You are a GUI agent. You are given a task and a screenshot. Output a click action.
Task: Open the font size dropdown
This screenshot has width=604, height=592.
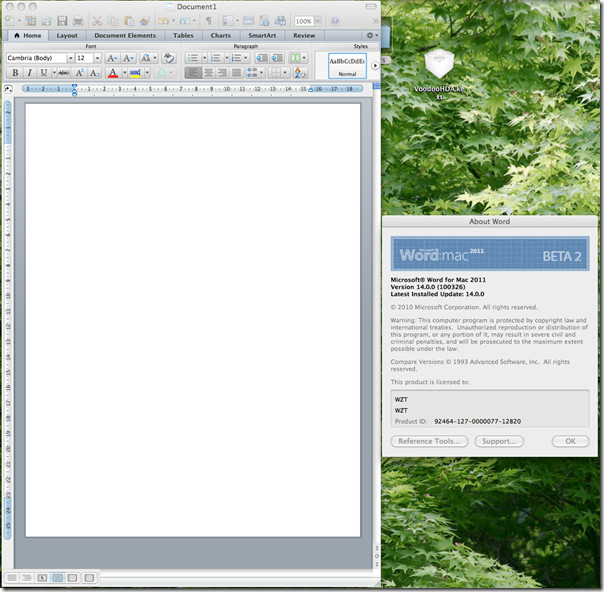(97, 58)
